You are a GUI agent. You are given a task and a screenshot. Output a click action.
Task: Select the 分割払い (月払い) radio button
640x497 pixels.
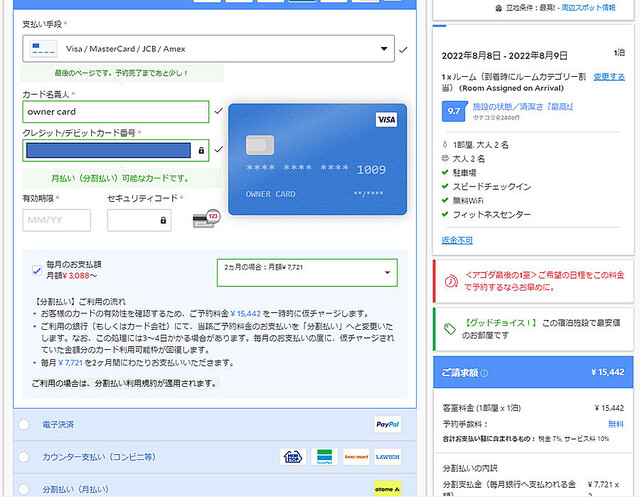tap(24, 489)
